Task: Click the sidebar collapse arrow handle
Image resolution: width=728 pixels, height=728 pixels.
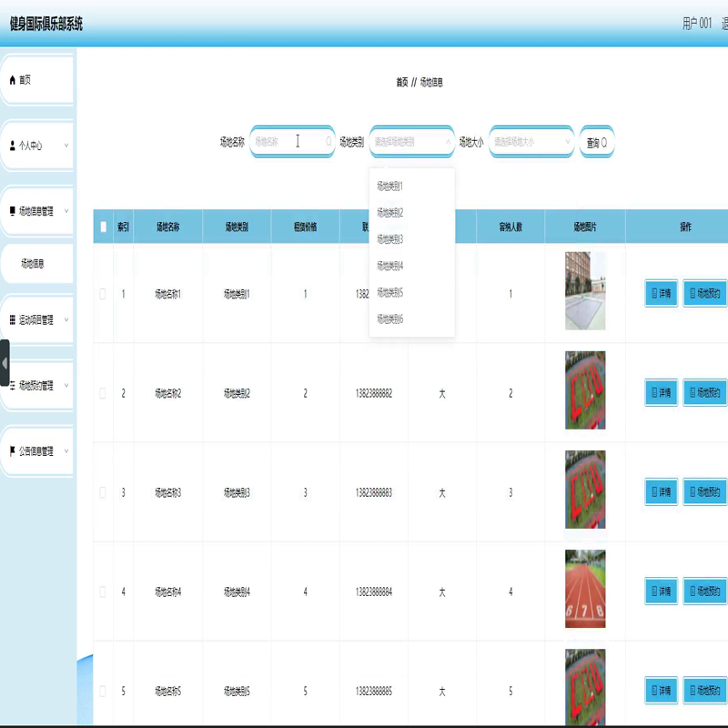Action: pos(5,363)
